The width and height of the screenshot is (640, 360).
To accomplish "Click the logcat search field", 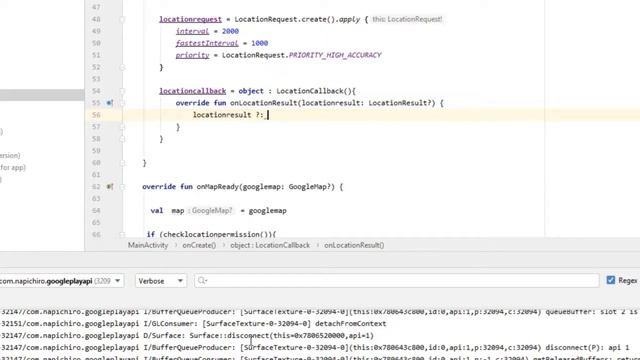I will [397, 281].
